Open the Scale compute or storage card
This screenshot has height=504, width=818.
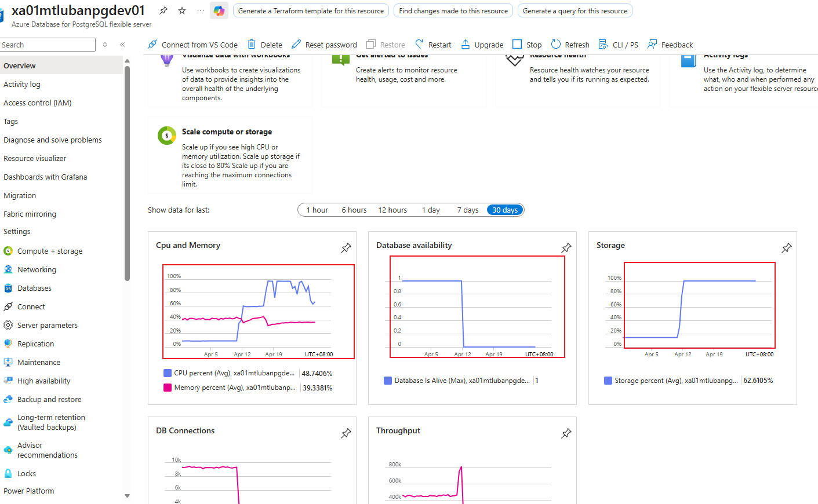[x=230, y=155]
